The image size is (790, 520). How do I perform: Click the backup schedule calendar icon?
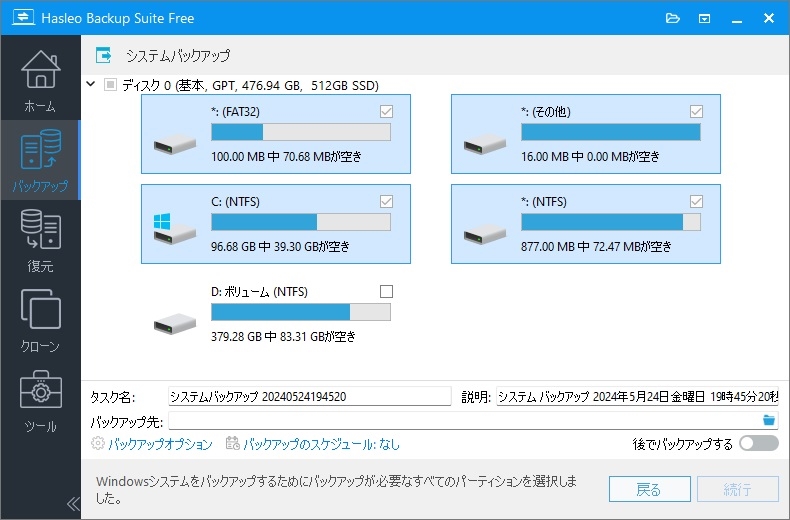(x=232, y=443)
